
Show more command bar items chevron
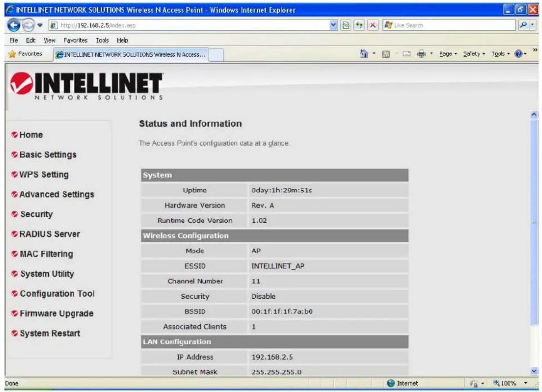[x=536, y=50]
